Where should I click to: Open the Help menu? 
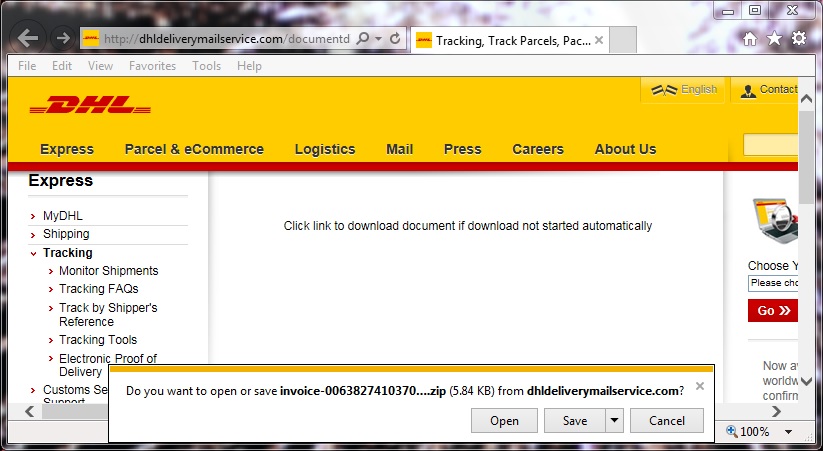249,66
